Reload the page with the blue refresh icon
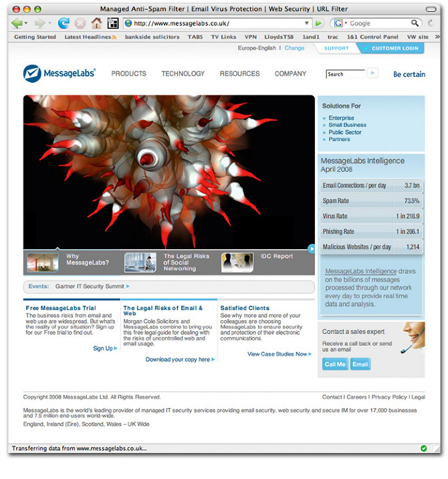448x479 pixels. pyautogui.click(x=64, y=23)
